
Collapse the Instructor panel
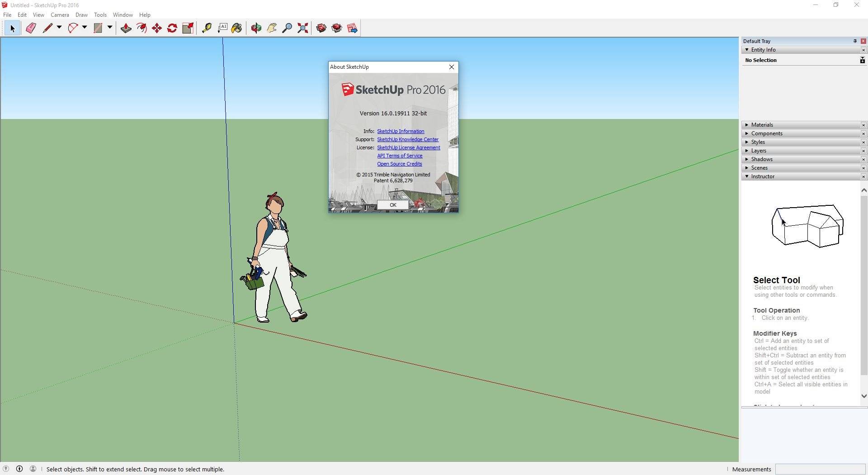click(746, 176)
